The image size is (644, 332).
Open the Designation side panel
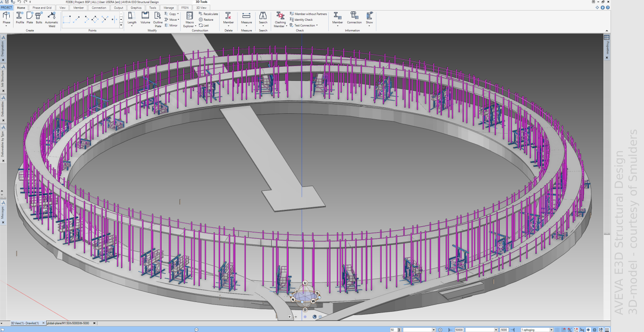tap(3, 48)
